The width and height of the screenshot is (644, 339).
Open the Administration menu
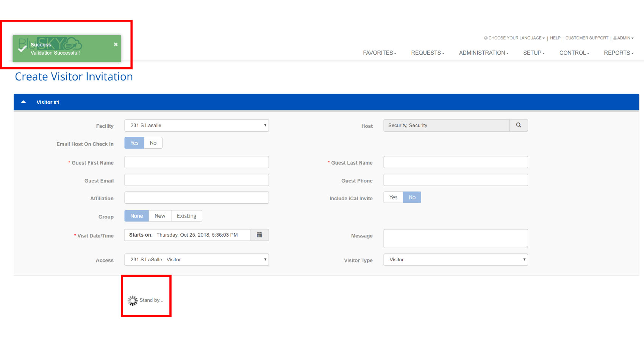(x=483, y=53)
